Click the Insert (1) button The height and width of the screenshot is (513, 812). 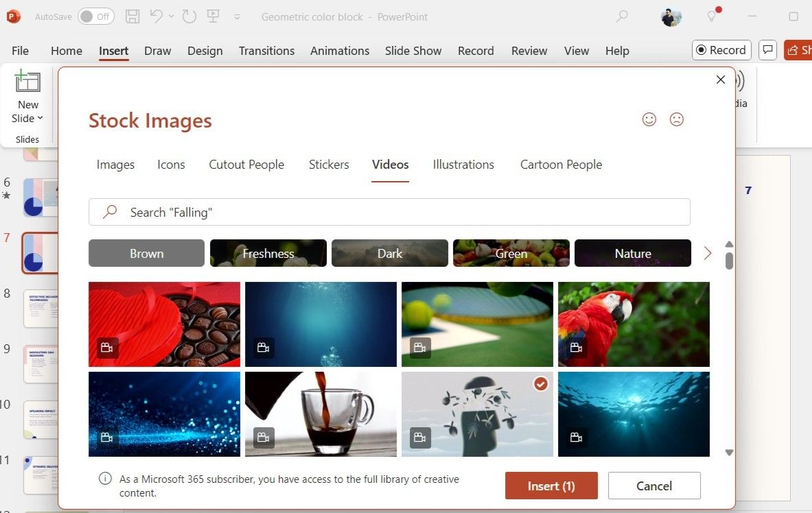coord(551,486)
